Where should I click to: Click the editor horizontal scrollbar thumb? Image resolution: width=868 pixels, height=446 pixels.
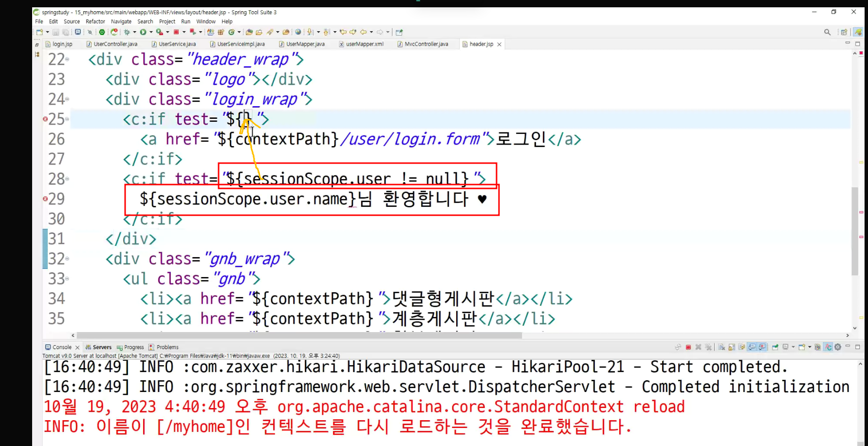[x=299, y=335]
